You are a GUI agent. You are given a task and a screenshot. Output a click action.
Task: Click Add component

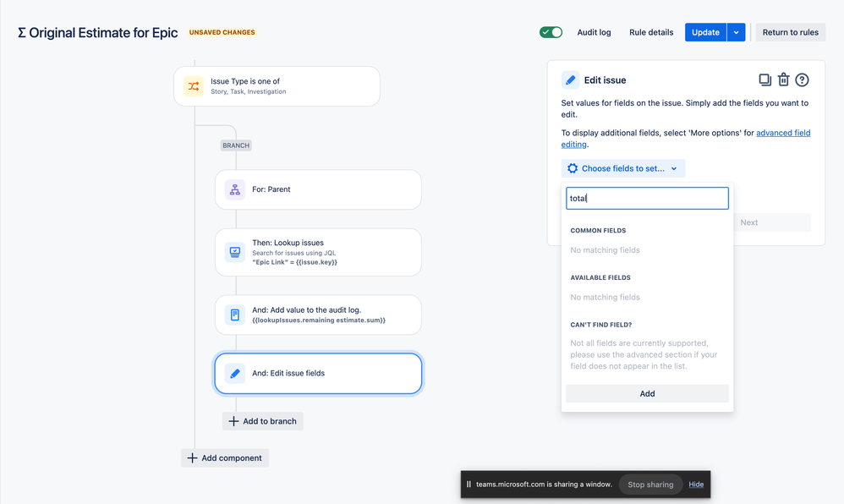225,458
